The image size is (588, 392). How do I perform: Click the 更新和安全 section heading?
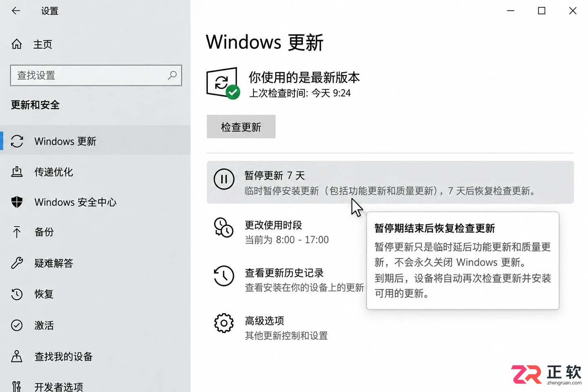tap(35, 105)
